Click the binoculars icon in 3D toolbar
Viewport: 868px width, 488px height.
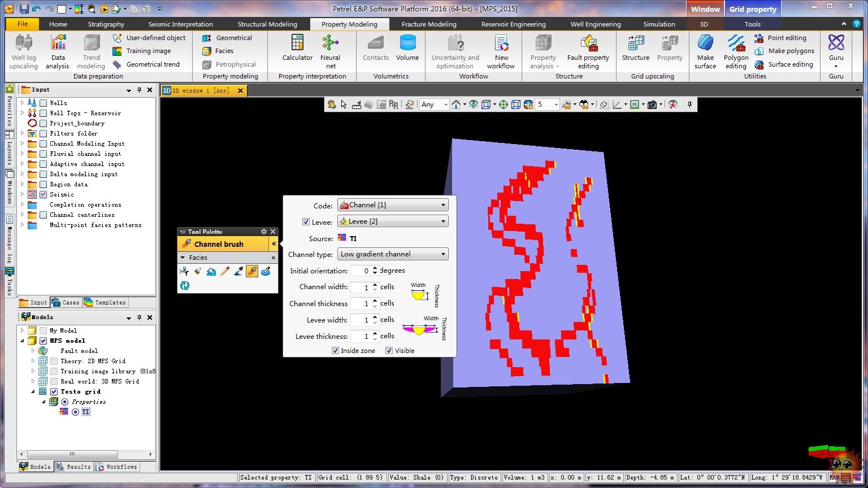(584, 104)
